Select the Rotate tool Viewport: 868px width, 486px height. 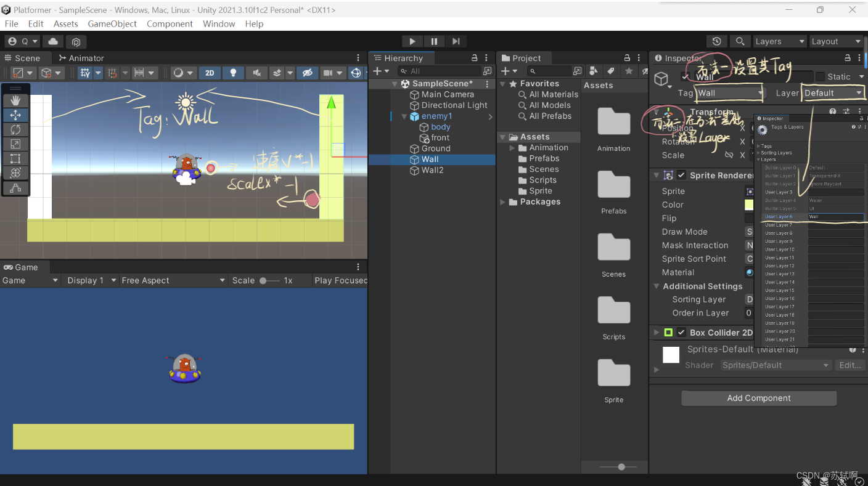[15, 129]
